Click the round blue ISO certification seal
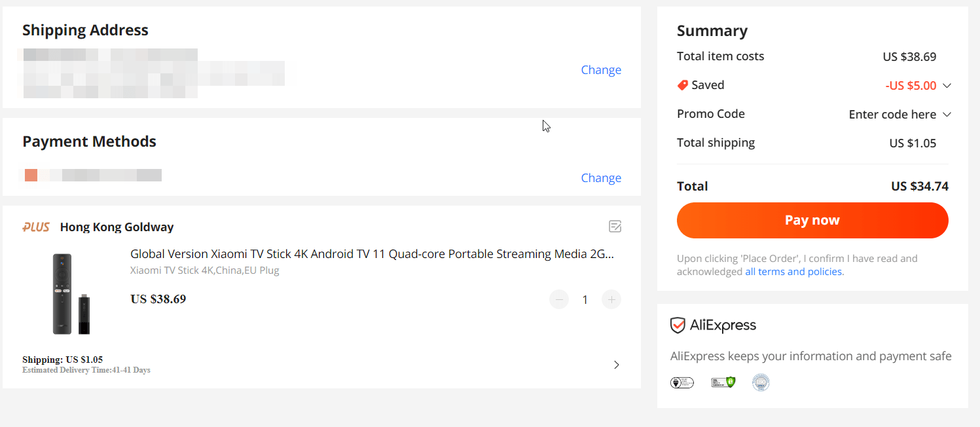 [761, 382]
